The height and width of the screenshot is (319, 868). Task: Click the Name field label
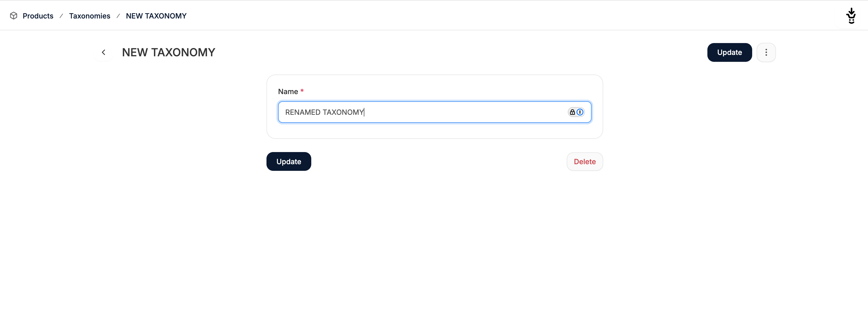[x=288, y=92]
